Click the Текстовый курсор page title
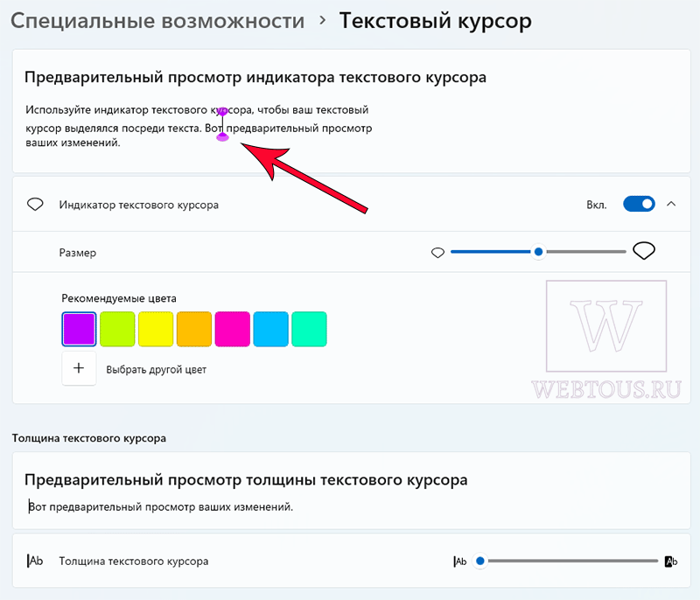 435,21
